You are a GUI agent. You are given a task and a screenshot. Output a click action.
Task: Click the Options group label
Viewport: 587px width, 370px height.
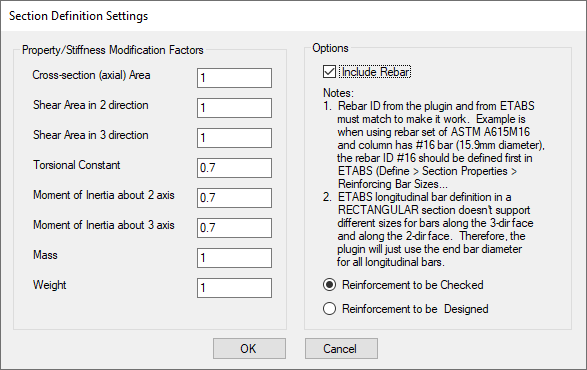(x=331, y=48)
